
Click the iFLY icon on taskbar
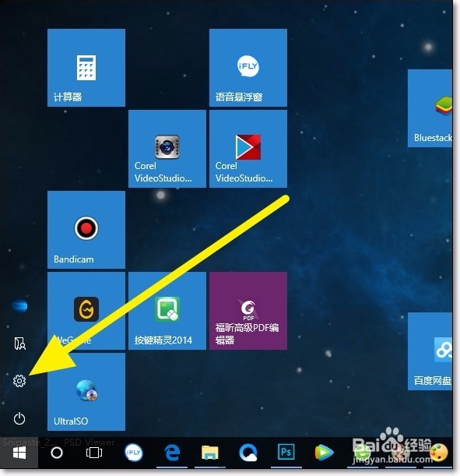point(133,453)
